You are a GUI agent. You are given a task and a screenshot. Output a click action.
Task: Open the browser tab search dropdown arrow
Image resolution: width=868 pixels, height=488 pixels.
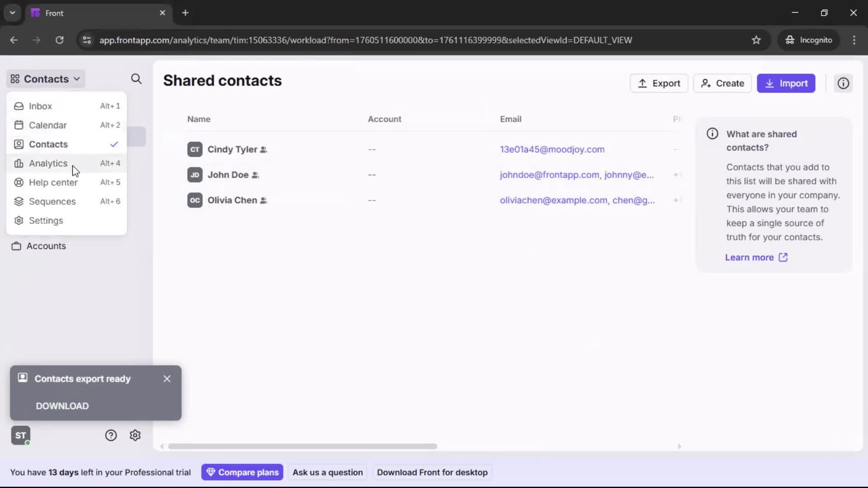point(12,13)
